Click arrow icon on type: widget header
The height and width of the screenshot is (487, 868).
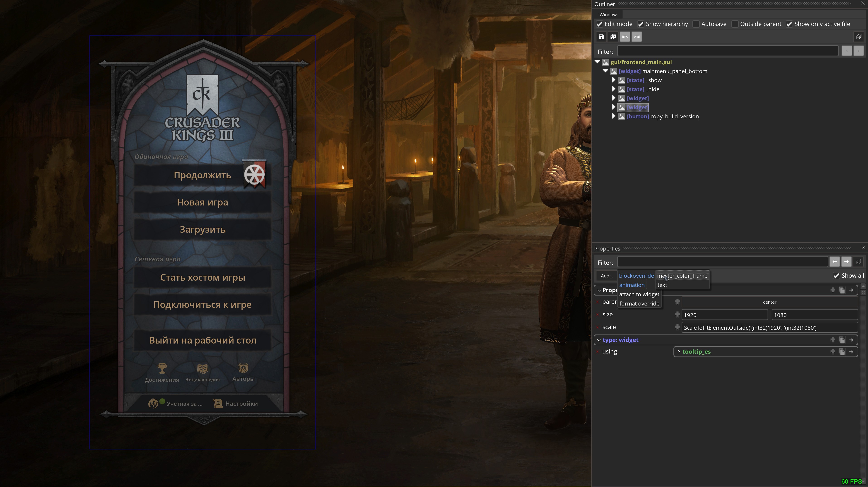(x=851, y=340)
